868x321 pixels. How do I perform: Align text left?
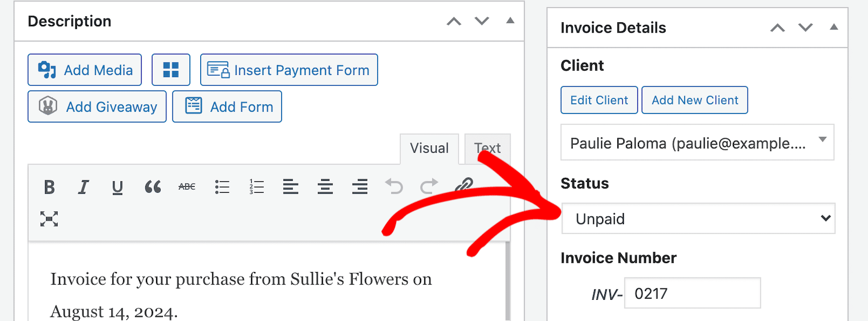(290, 187)
